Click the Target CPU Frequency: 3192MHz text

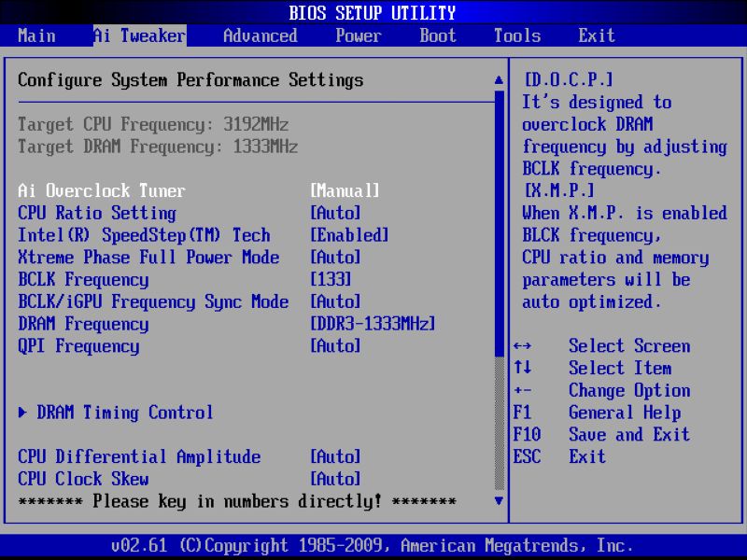tap(153, 124)
